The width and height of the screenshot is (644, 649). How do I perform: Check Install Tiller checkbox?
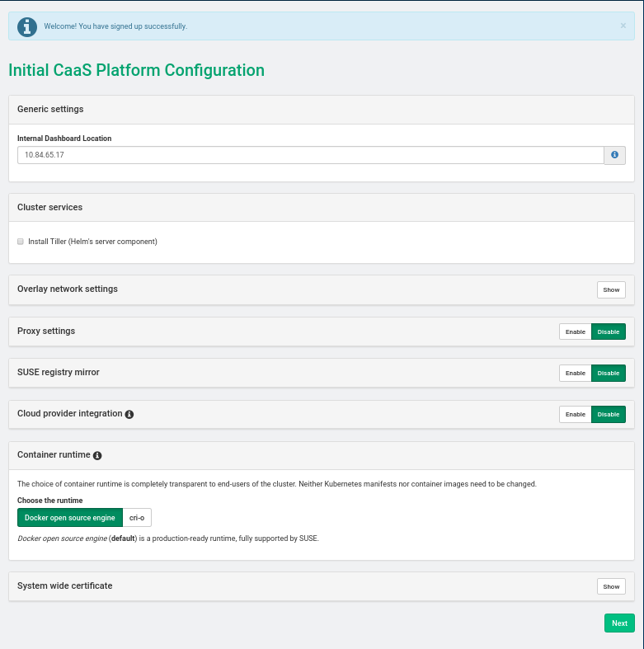click(21, 242)
